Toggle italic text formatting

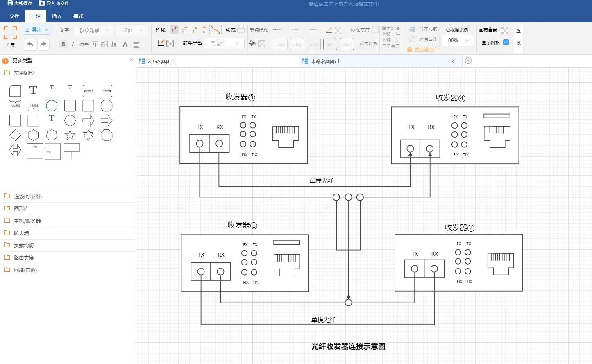pos(73,44)
